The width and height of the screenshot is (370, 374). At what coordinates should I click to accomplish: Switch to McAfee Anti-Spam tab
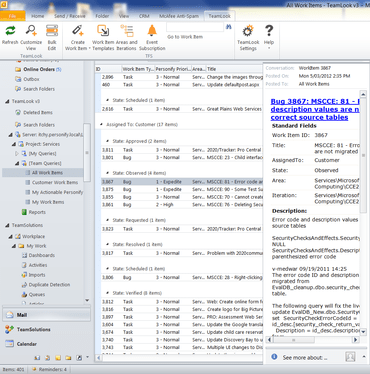178,16
